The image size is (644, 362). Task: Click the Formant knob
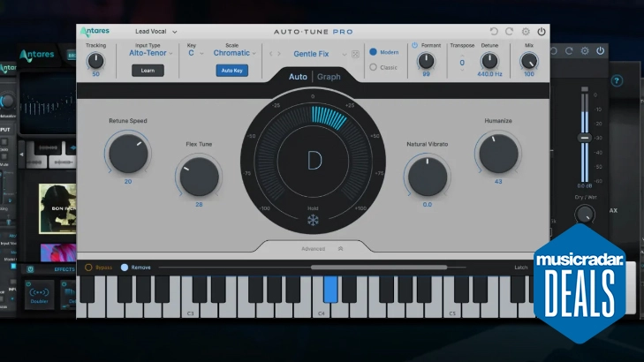point(426,61)
